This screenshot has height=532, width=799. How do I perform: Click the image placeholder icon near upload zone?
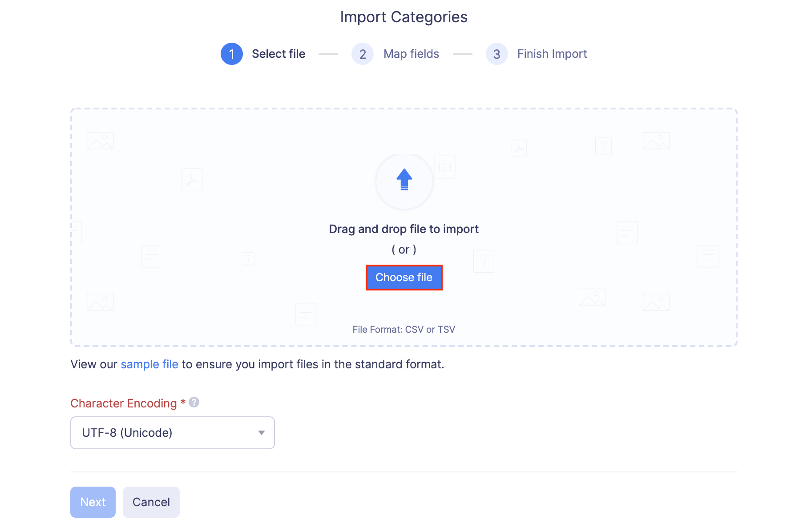click(x=100, y=140)
